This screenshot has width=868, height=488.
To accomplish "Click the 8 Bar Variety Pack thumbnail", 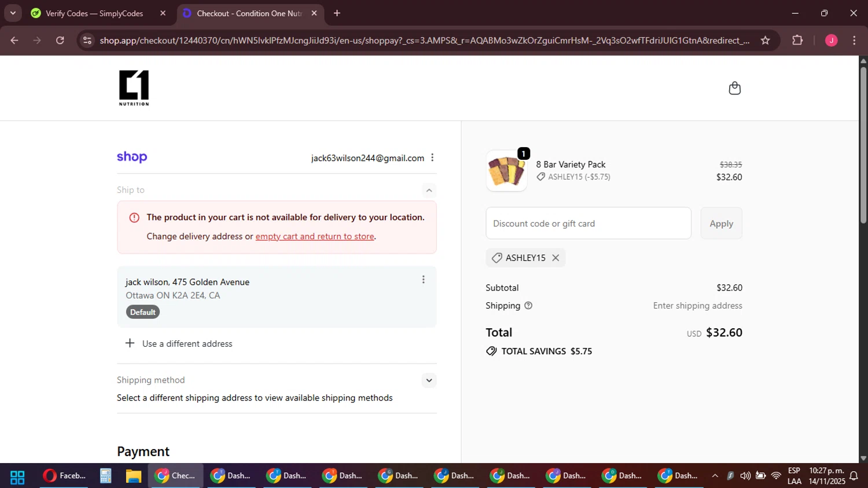I will (506, 171).
